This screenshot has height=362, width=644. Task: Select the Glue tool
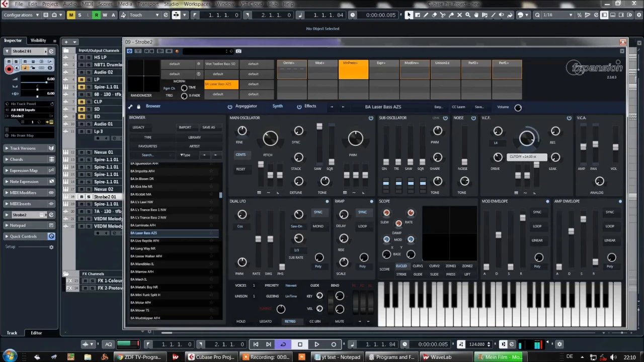pos(451,15)
